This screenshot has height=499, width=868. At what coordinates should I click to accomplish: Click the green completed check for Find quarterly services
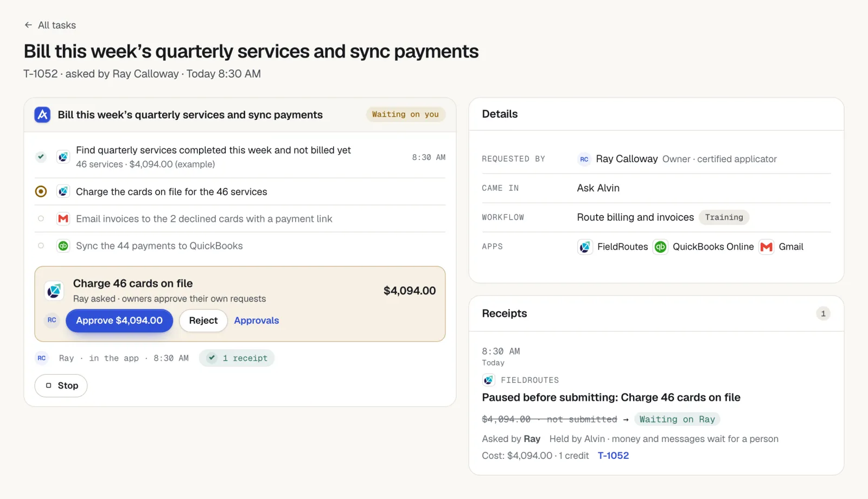tap(41, 157)
